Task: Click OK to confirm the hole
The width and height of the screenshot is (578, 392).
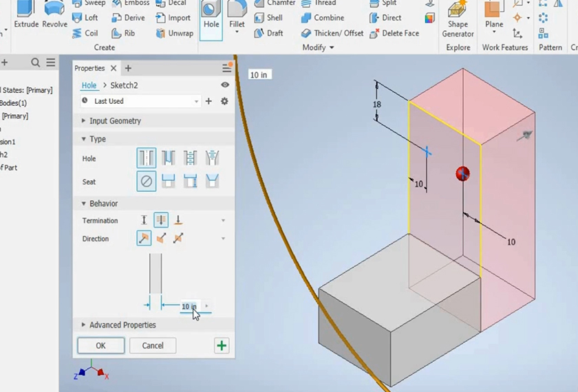Action: (100, 345)
